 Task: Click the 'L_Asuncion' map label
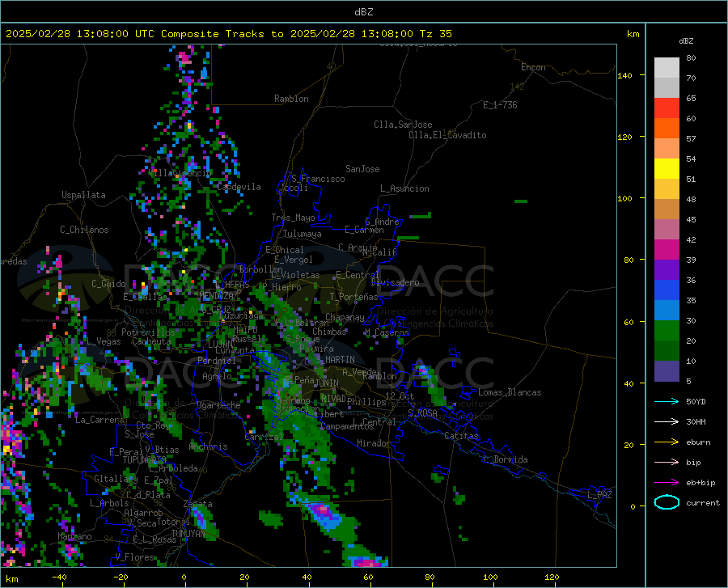tap(404, 188)
